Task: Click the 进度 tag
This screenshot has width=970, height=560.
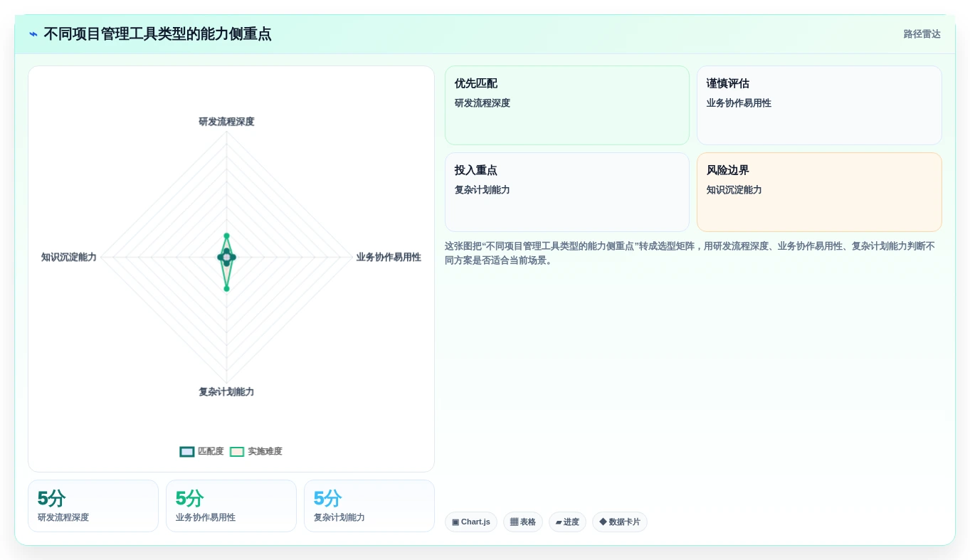Action: (x=567, y=522)
